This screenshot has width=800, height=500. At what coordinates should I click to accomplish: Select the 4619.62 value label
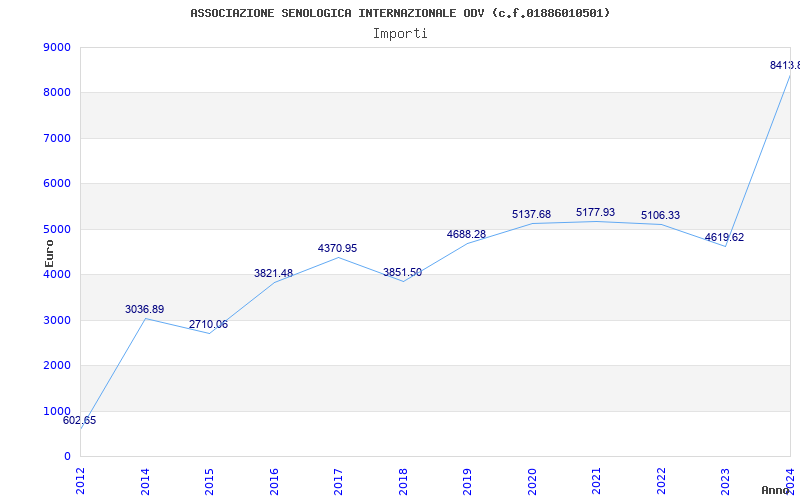click(x=724, y=237)
